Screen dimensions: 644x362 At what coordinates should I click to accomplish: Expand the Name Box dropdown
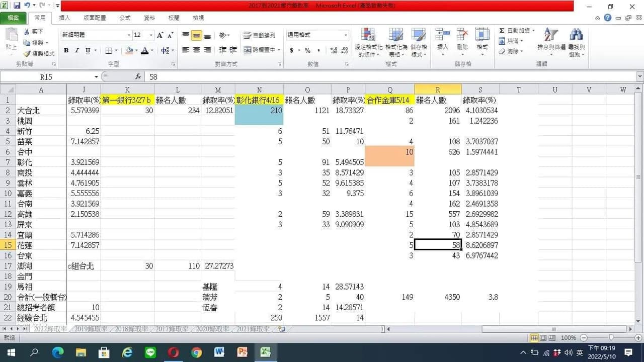point(96,77)
